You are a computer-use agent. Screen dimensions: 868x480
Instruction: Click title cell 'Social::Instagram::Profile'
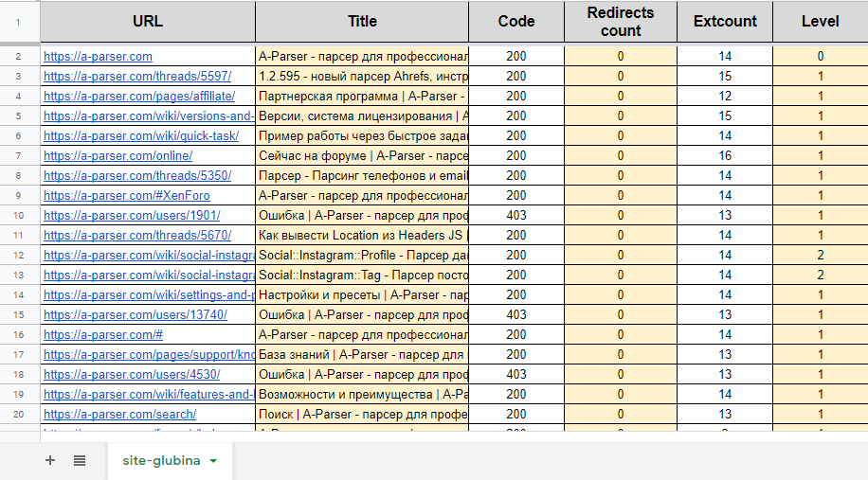point(362,256)
